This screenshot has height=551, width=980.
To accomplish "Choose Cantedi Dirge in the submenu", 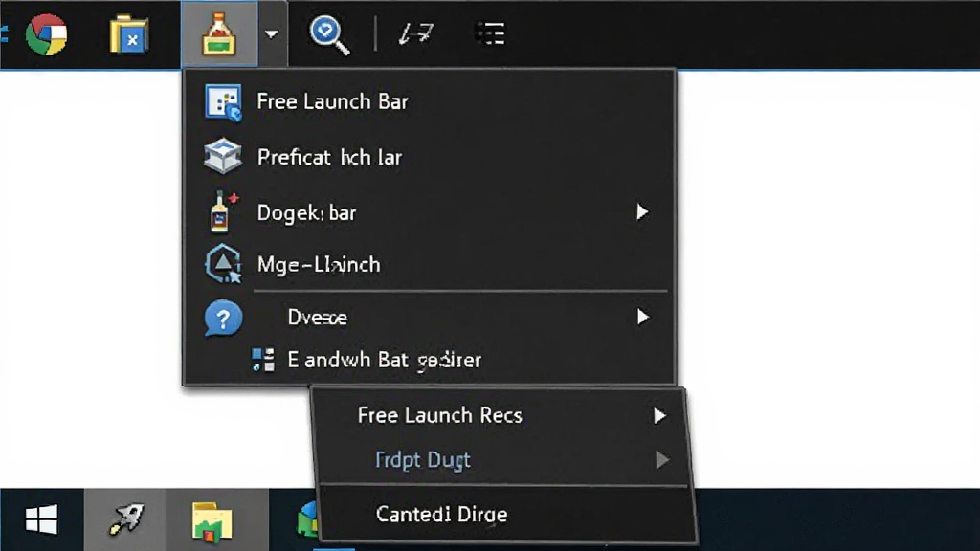I will click(x=506, y=514).
